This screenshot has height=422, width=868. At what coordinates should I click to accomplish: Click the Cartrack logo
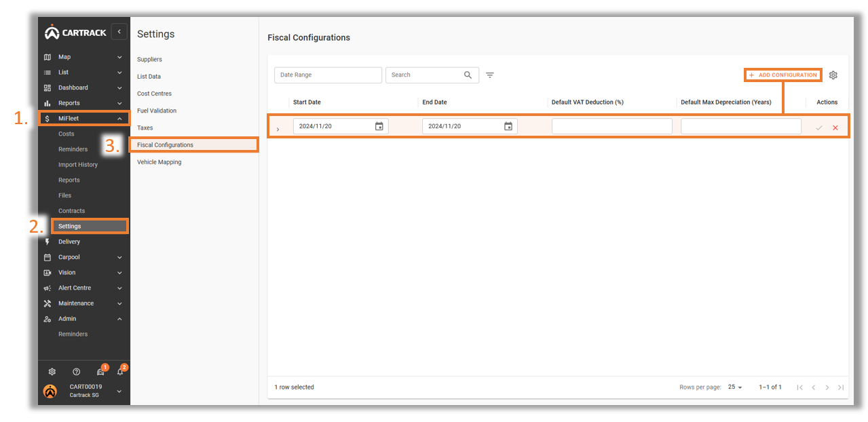click(76, 32)
